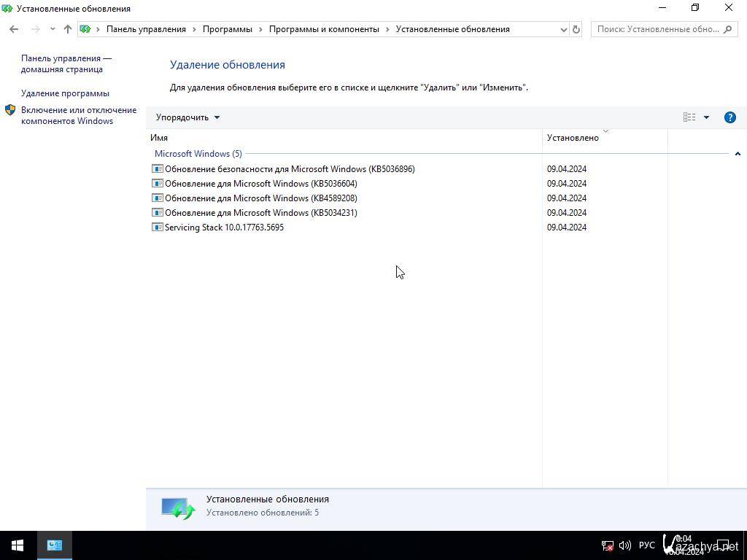Open the Windows Start menu
This screenshot has height=560, width=747.
[18, 545]
